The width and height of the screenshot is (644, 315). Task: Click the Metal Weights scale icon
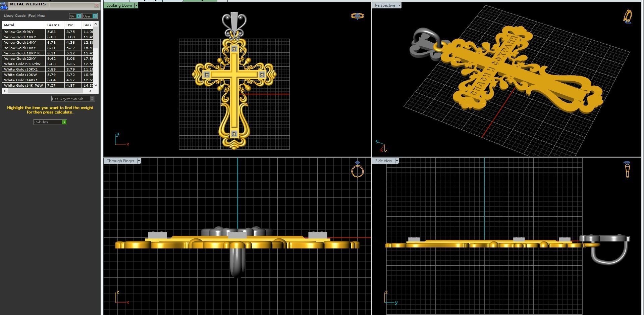tap(4, 6)
